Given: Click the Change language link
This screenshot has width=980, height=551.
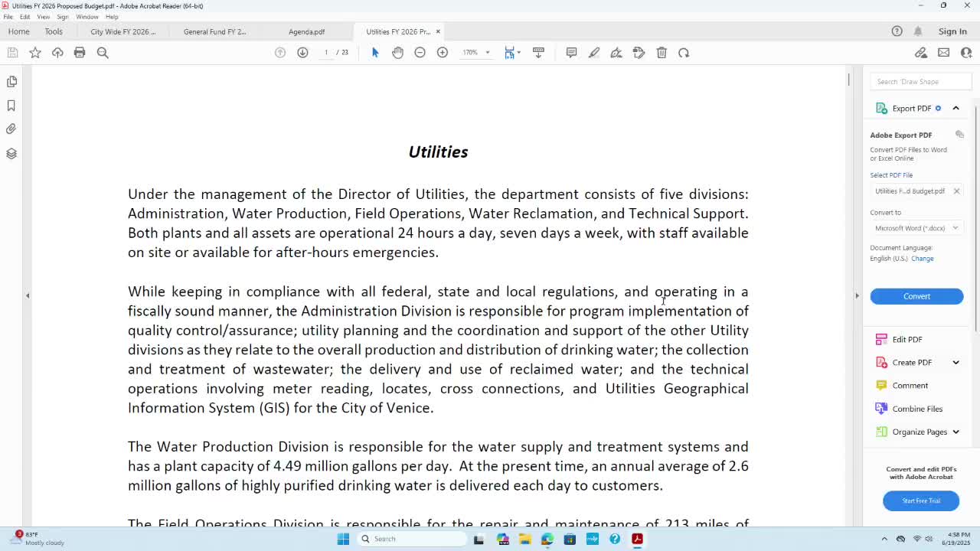Looking at the screenshot, I should pyautogui.click(x=922, y=259).
